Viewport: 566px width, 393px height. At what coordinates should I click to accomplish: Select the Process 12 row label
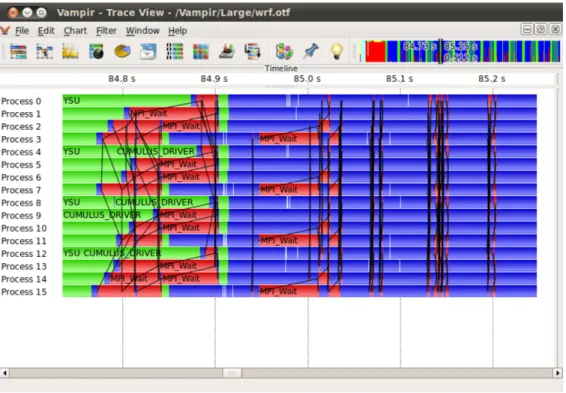click(x=24, y=254)
